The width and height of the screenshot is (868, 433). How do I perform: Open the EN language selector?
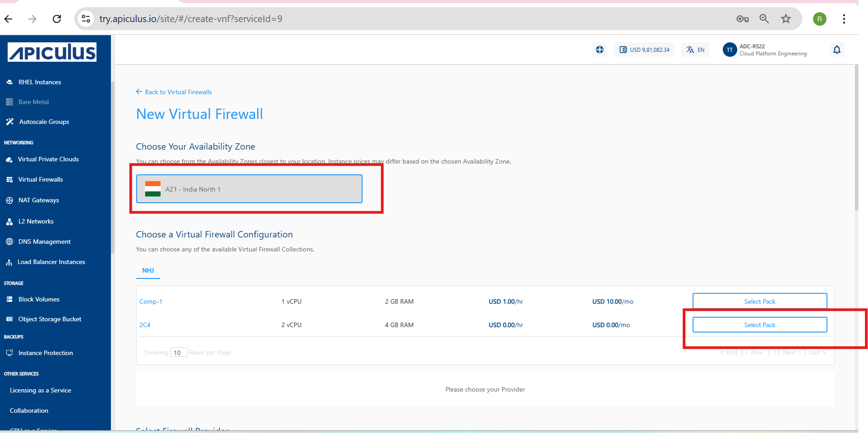click(695, 50)
